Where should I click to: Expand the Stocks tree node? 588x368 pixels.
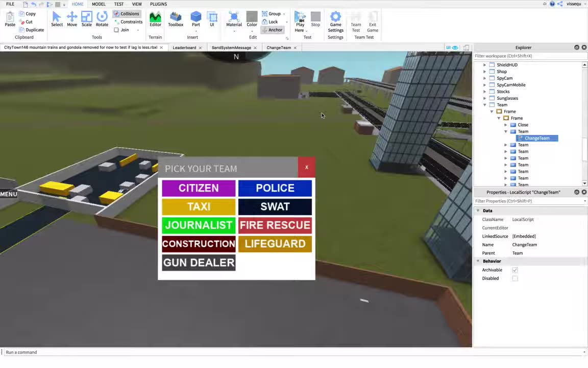tap(484, 91)
